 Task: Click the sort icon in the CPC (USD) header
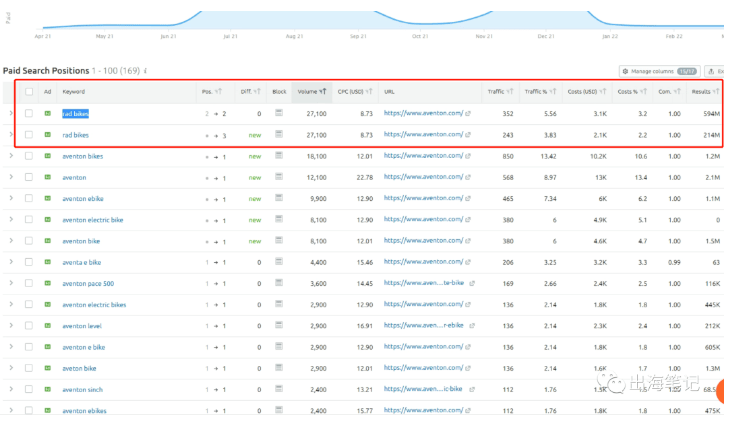pyautogui.click(x=369, y=91)
